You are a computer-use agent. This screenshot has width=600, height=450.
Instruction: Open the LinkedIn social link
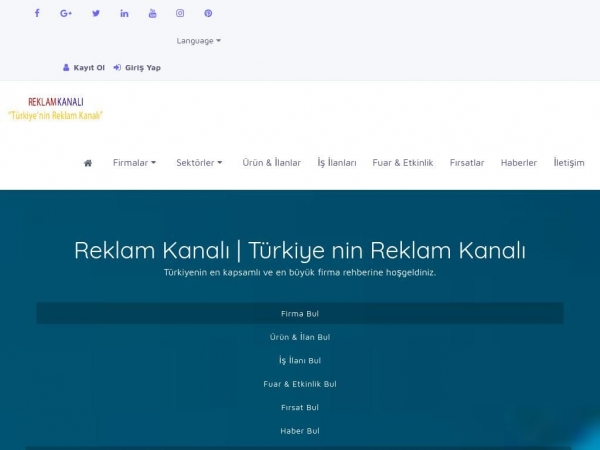point(124,13)
